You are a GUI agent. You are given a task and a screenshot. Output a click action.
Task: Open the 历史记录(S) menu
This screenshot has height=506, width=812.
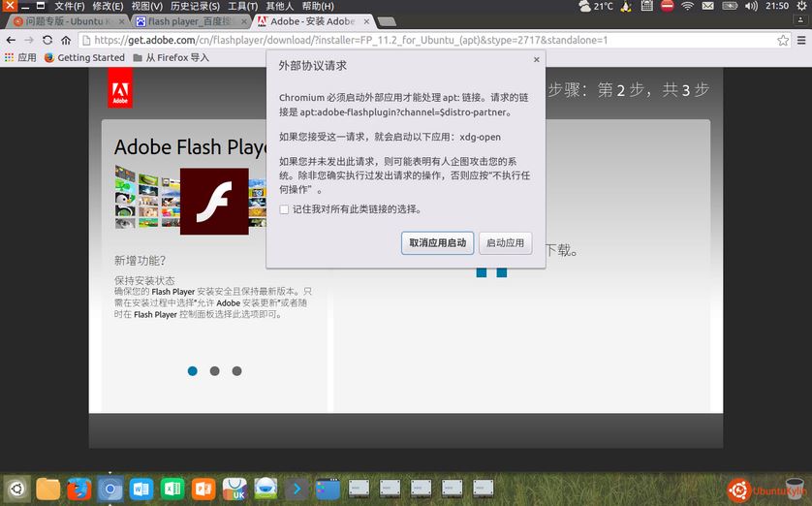pyautogui.click(x=195, y=6)
